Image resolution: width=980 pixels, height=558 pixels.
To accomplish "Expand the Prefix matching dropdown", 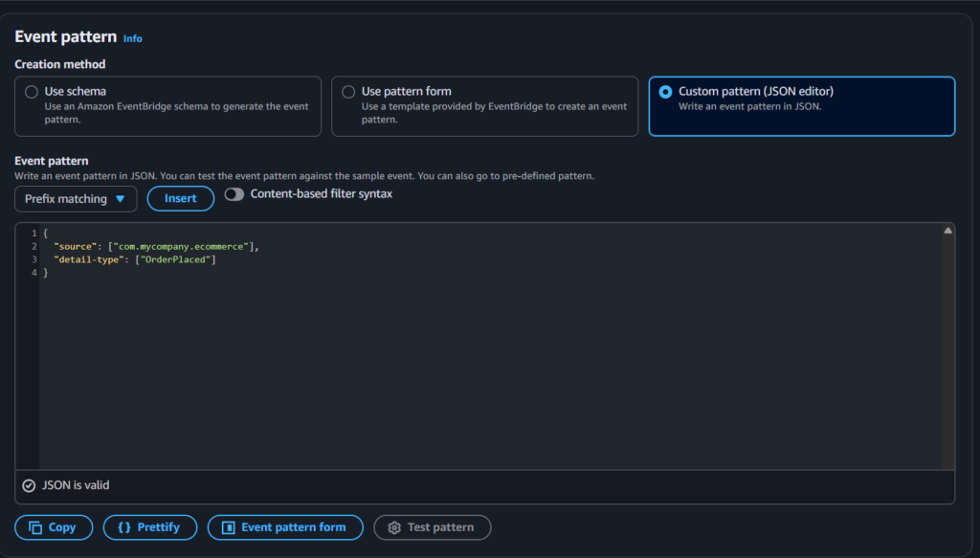I will pyautogui.click(x=76, y=199).
